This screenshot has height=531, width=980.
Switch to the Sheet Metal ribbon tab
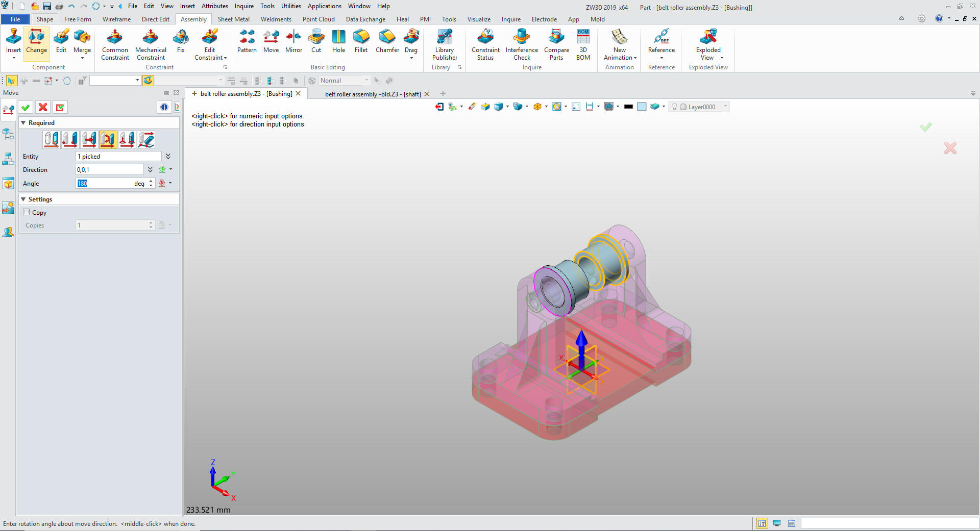(233, 19)
